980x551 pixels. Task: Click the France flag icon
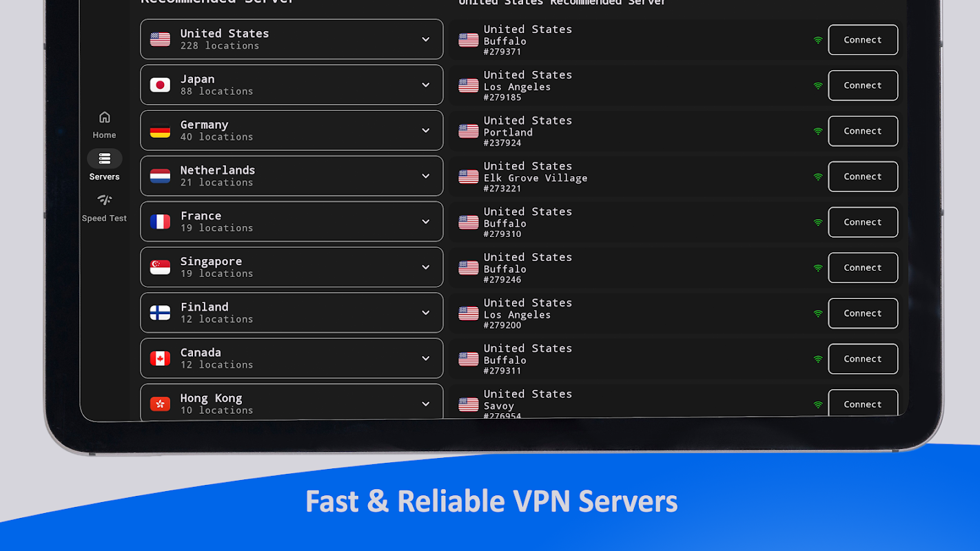click(x=160, y=221)
